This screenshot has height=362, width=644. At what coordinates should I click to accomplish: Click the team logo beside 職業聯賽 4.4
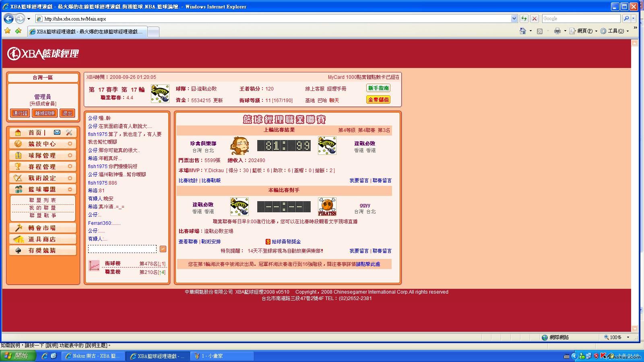coord(160,94)
